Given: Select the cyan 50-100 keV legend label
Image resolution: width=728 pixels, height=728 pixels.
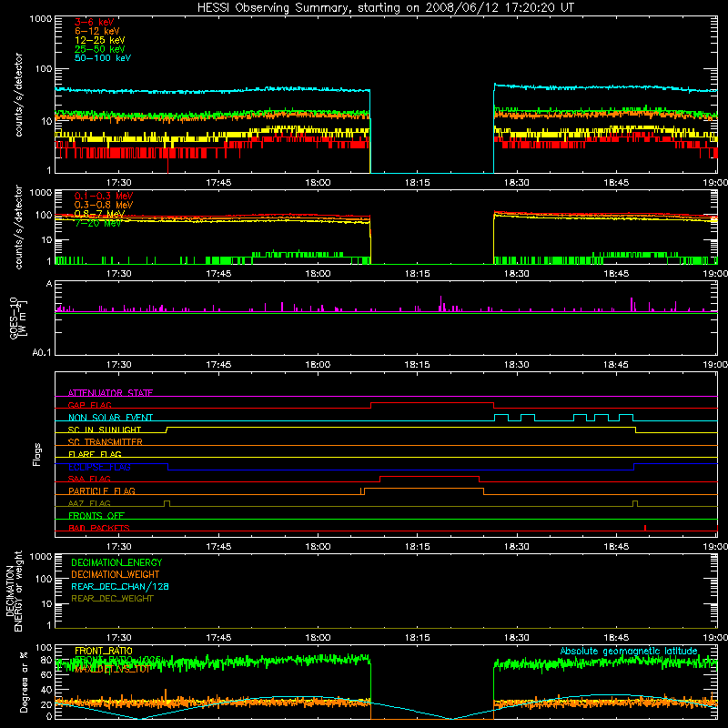Looking at the screenshot, I should [103, 58].
